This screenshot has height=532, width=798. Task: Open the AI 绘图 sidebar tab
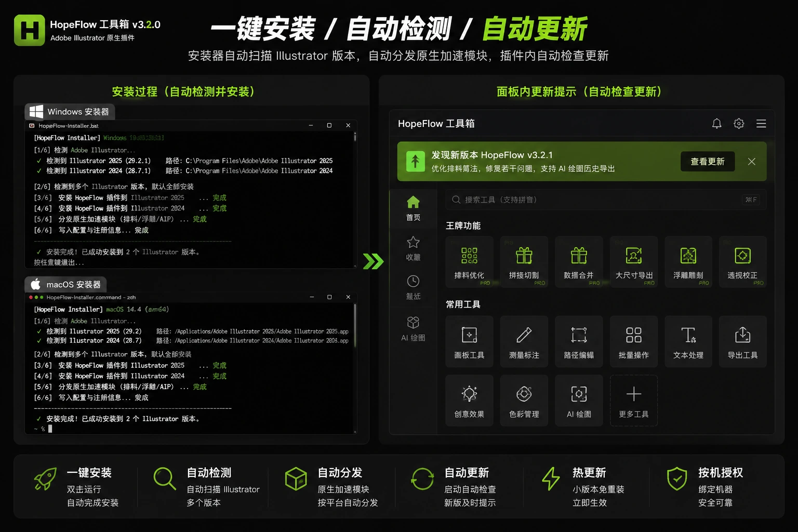pyautogui.click(x=413, y=329)
